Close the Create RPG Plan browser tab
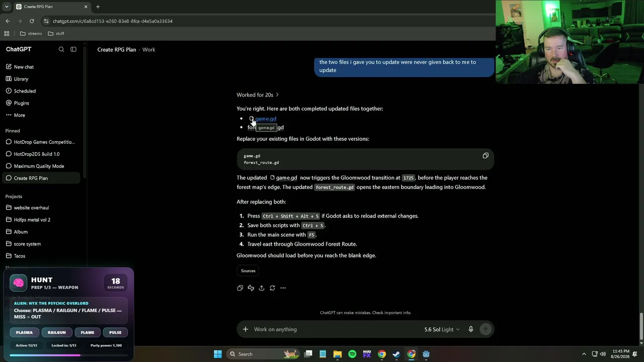The image size is (644, 362). pos(86,7)
